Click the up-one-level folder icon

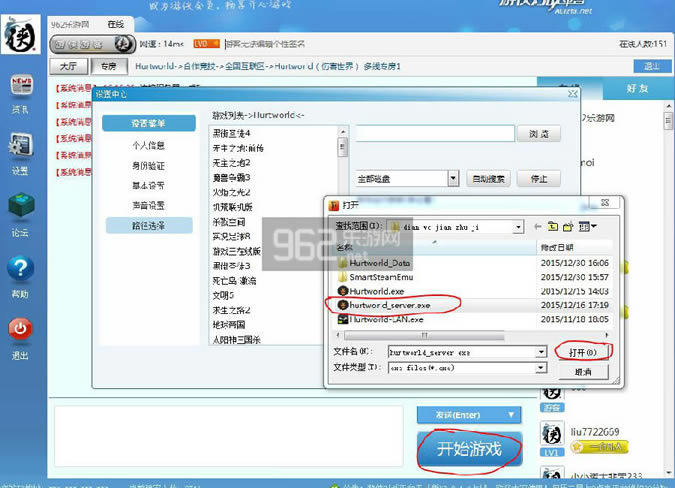[553, 227]
